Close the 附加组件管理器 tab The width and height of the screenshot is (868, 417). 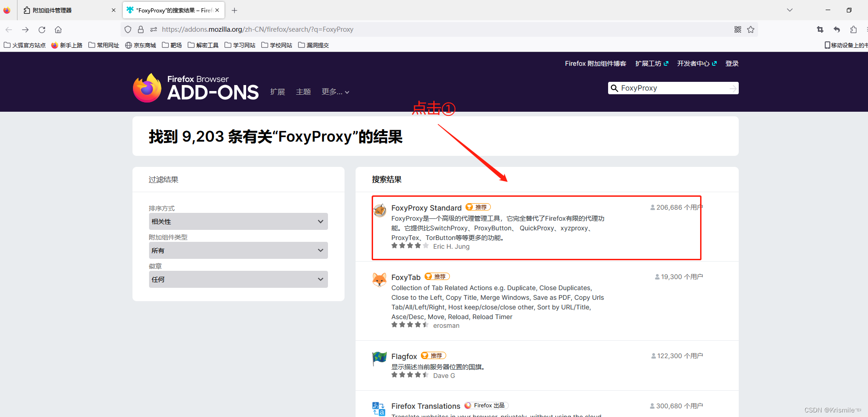(114, 10)
